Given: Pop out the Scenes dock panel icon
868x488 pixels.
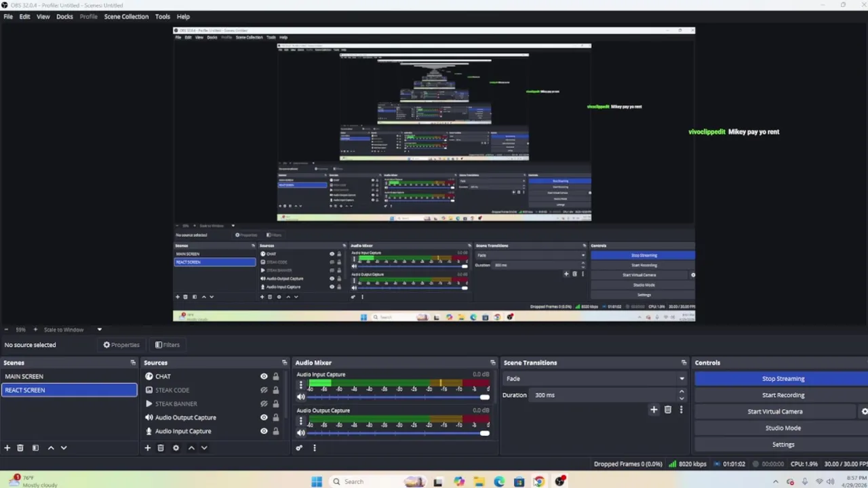Looking at the screenshot, I should pos(133,363).
